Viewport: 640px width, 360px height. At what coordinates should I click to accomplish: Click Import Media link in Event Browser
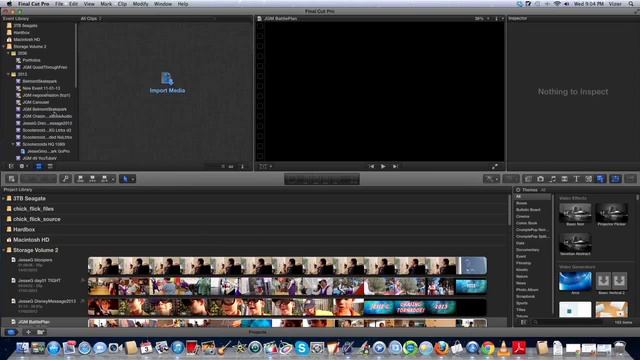(167, 83)
